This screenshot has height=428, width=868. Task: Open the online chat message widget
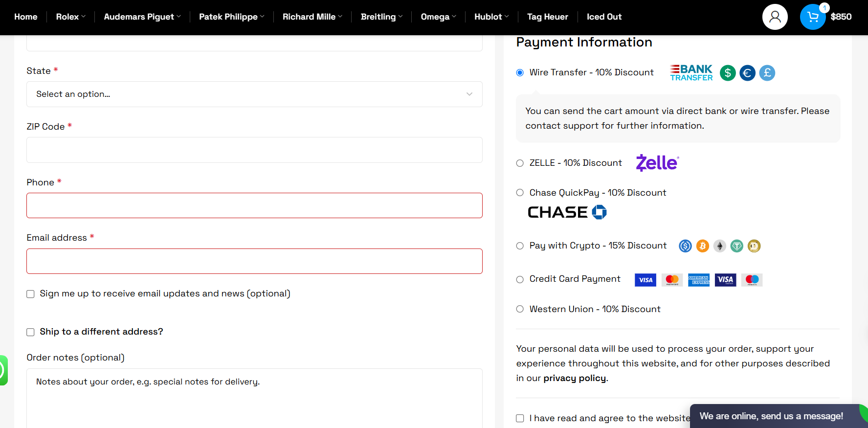click(779, 416)
